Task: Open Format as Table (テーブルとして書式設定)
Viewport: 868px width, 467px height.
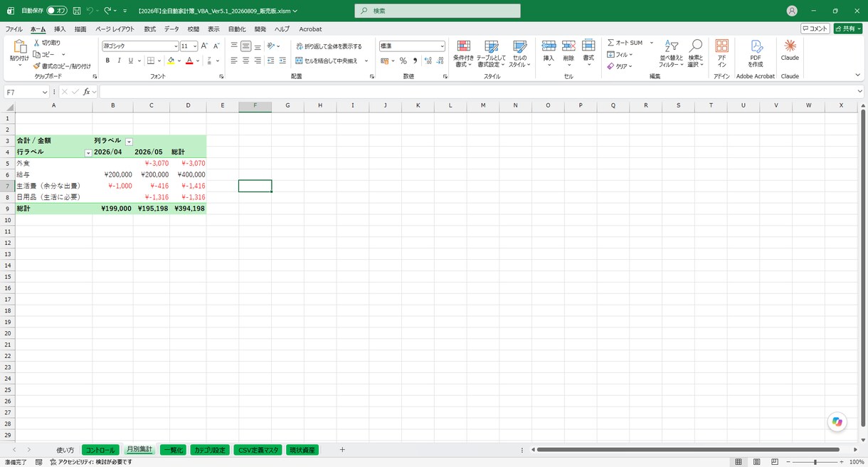Action: [491, 54]
